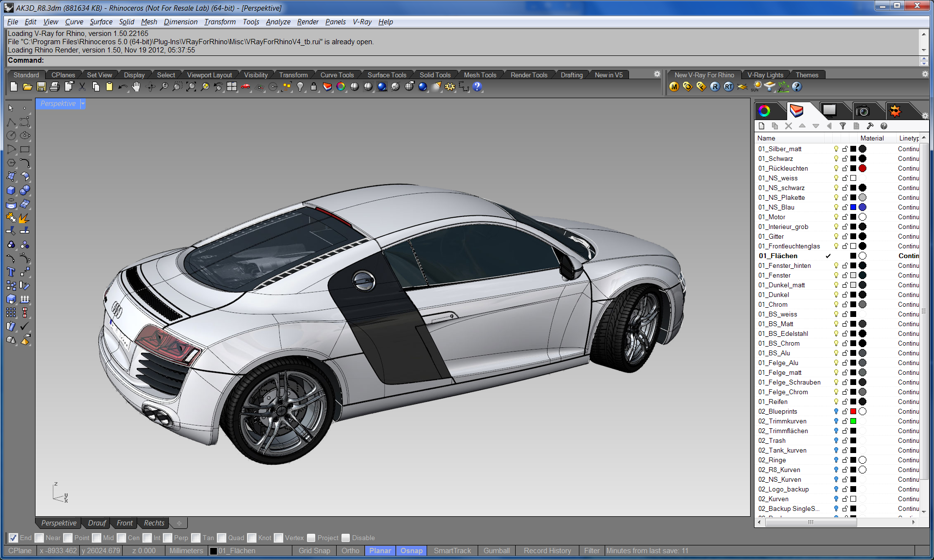The height and width of the screenshot is (560, 934).
Task: Click red color swatch of 02_Blueprints layer
Action: tap(853, 411)
